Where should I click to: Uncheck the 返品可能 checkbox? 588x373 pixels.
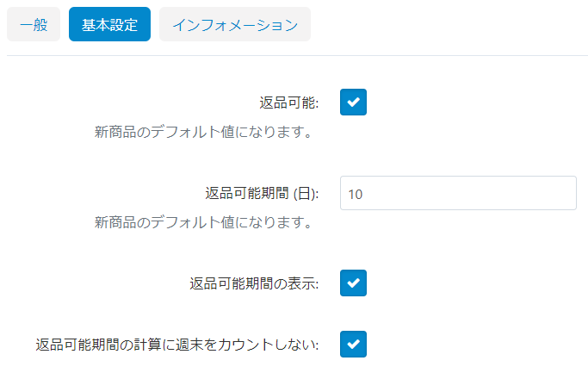[x=354, y=103]
